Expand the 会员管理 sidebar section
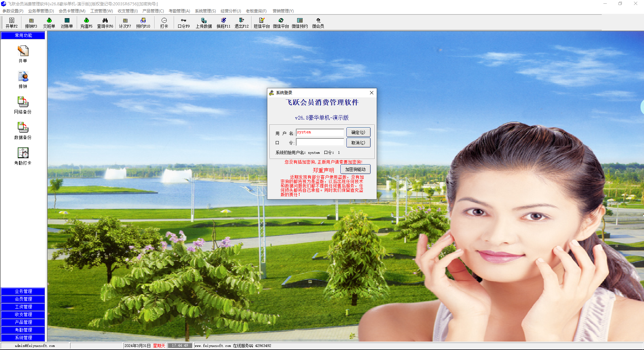The width and height of the screenshot is (644, 350). coord(23,299)
